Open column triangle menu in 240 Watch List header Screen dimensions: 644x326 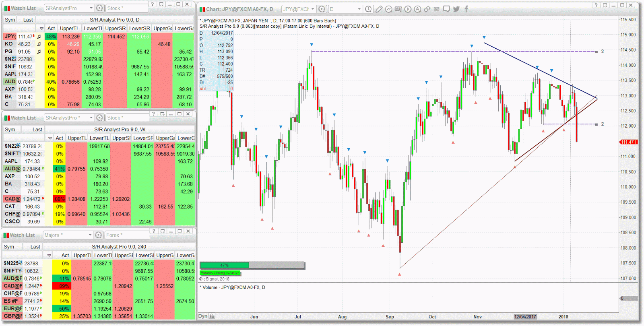tap(49, 255)
